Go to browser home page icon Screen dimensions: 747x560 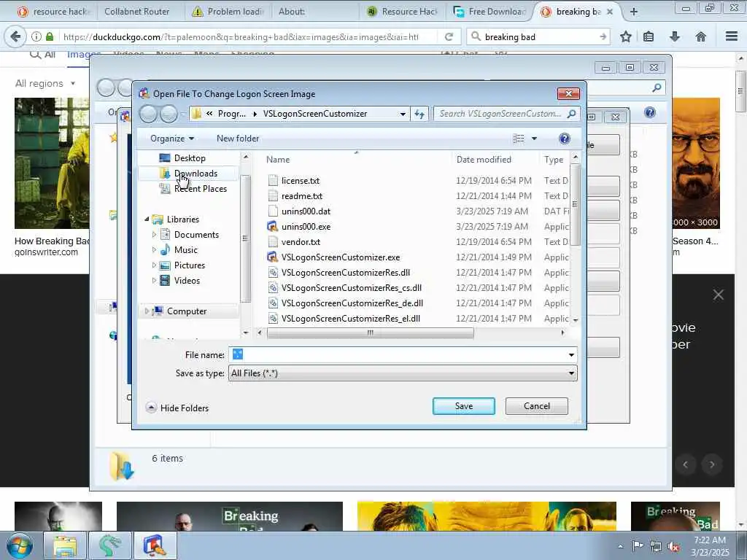coord(701,36)
